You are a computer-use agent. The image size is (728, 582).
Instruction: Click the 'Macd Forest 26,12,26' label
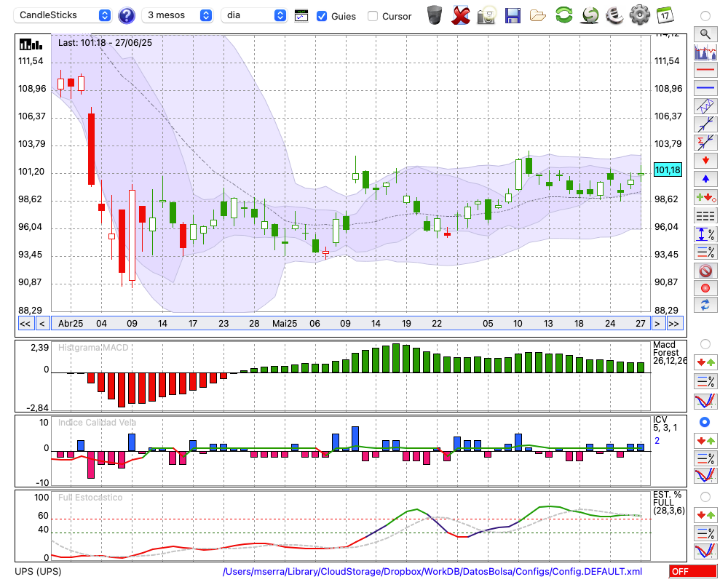pos(668,353)
